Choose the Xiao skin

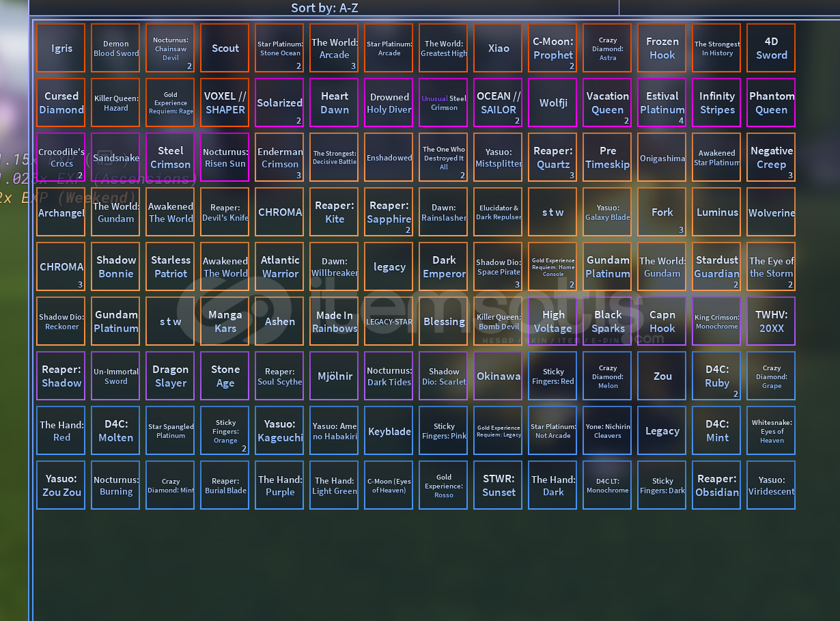point(499,49)
